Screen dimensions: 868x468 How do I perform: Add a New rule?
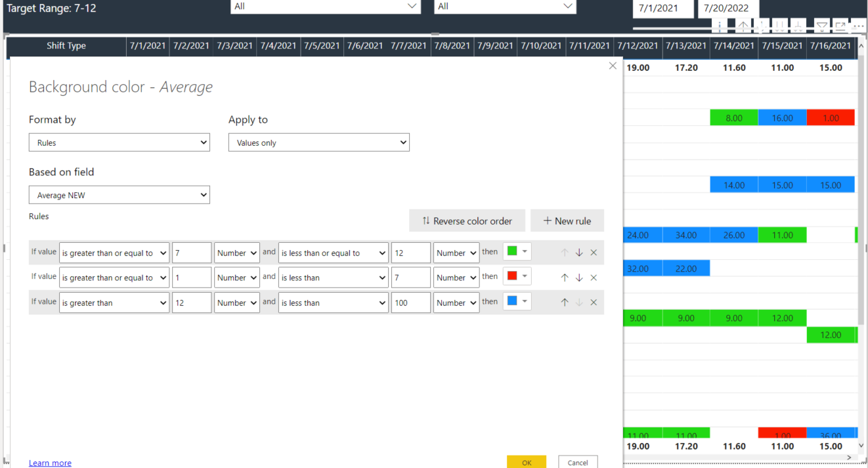pyautogui.click(x=567, y=221)
